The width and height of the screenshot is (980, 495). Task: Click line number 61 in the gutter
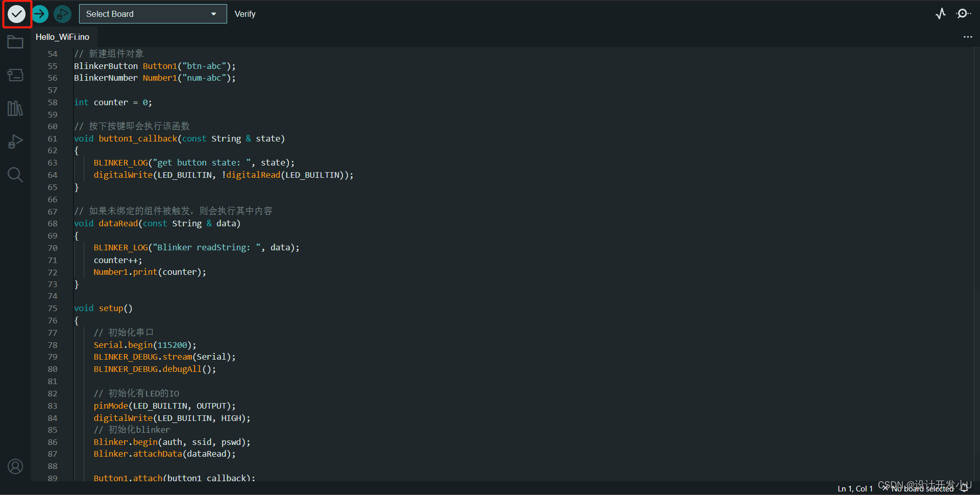click(53, 138)
